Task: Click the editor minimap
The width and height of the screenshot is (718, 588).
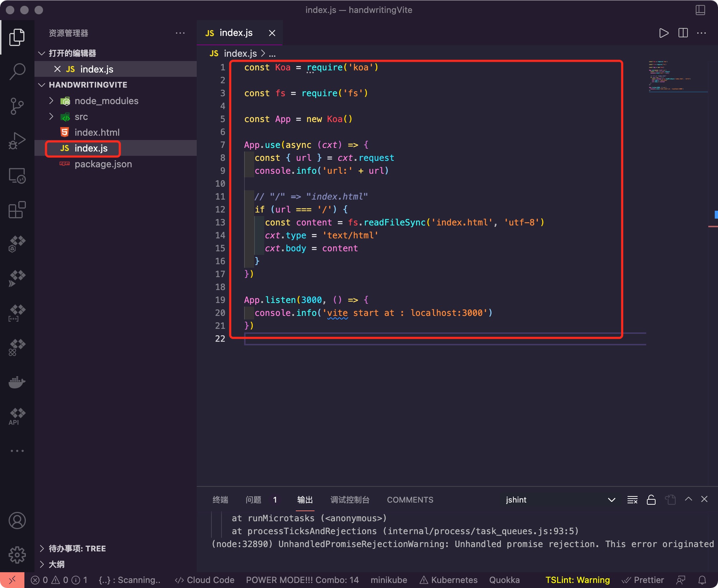Action: 678,77
